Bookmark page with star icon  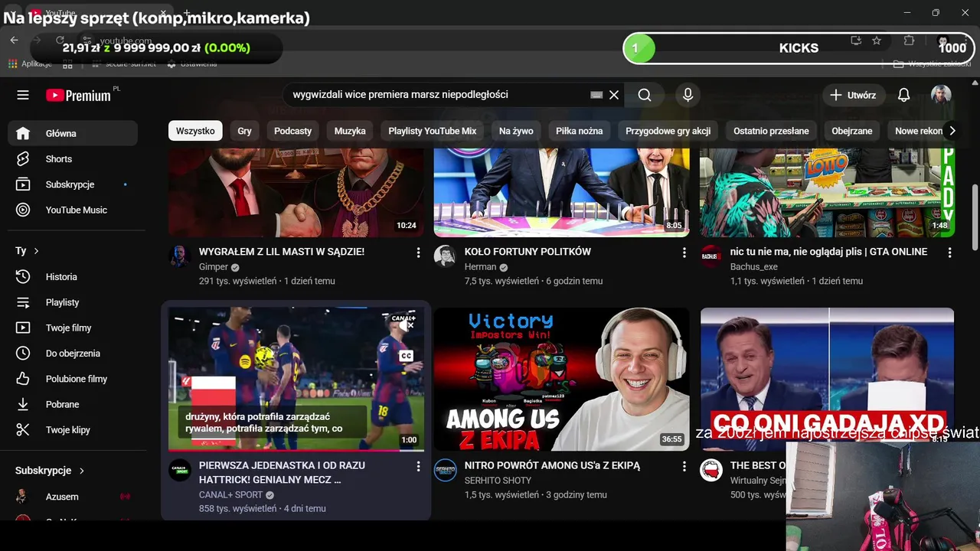[877, 41]
